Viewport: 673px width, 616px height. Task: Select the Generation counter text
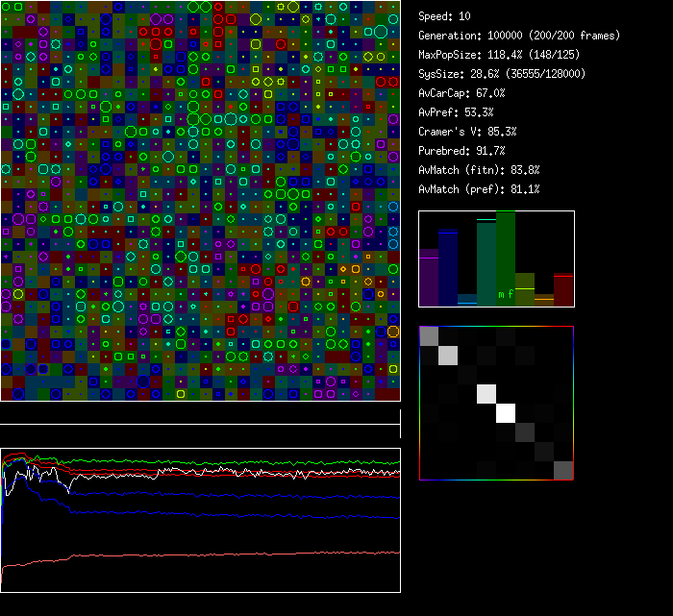coord(519,36)
